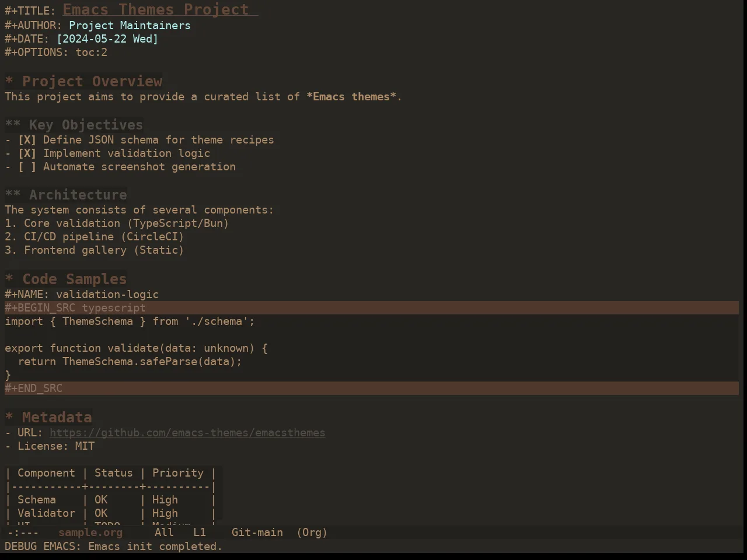Click the 'Validator' table cell
This screenshot has width=747, height=560.
click(46, 513)
